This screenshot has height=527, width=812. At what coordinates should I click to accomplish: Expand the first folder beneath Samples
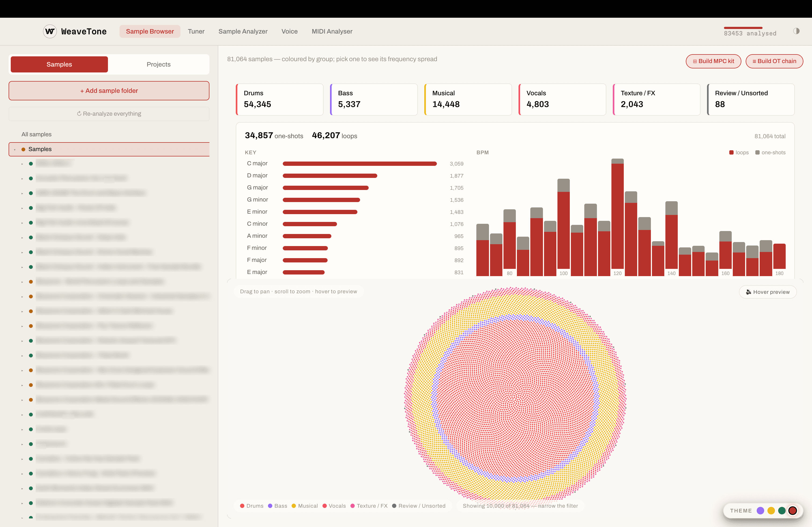tap(22, 164)
